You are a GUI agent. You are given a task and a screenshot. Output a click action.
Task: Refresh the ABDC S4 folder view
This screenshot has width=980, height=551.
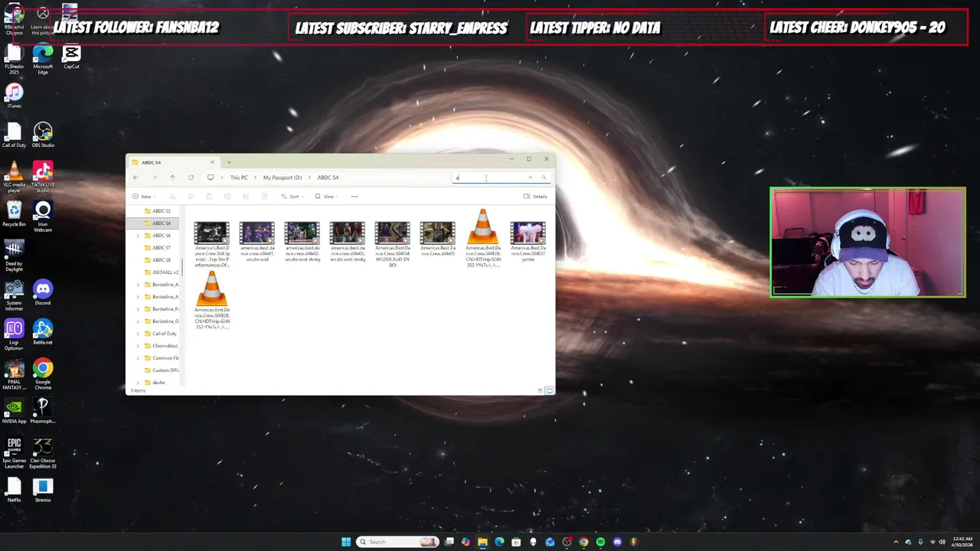(x=191, y=178)
